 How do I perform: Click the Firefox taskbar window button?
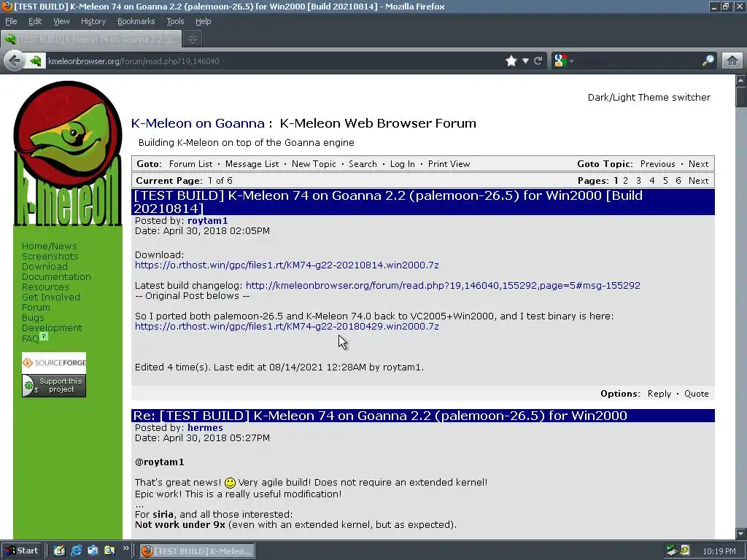point(197,551)
